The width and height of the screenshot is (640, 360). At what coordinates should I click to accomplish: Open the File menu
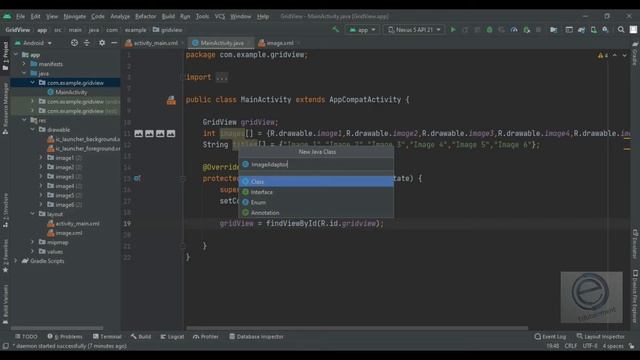(20, 16)
